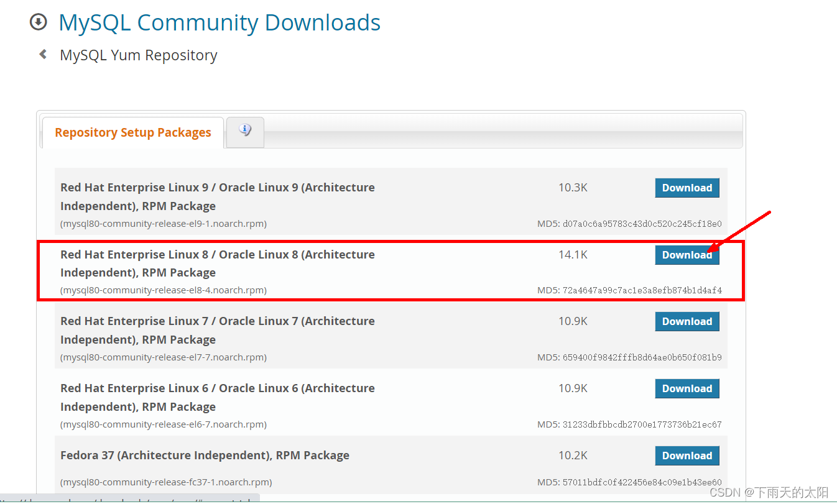Download the Red Hat Enterprise Linux 9 package
The height and width of the screenshot is (504, 837).
coord(687,188)
